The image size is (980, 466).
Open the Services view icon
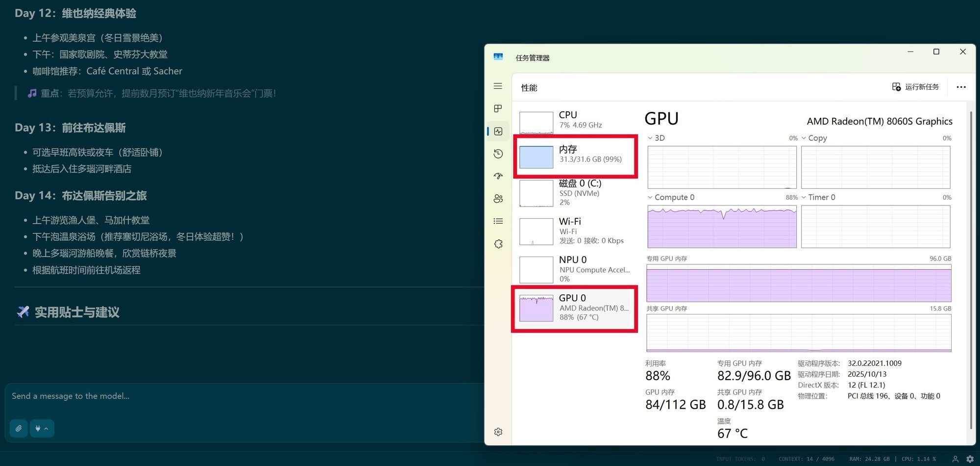click(x=498, y=243)
